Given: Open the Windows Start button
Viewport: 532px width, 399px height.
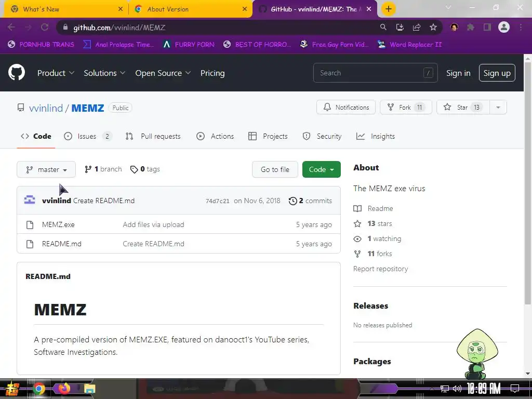Looking at the screenshot, I should click(12, 389).
